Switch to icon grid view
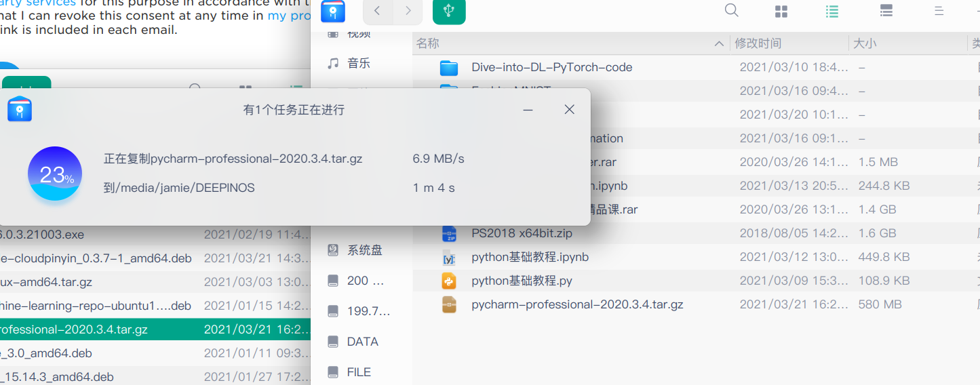980x385 pixels. point(781,11)
